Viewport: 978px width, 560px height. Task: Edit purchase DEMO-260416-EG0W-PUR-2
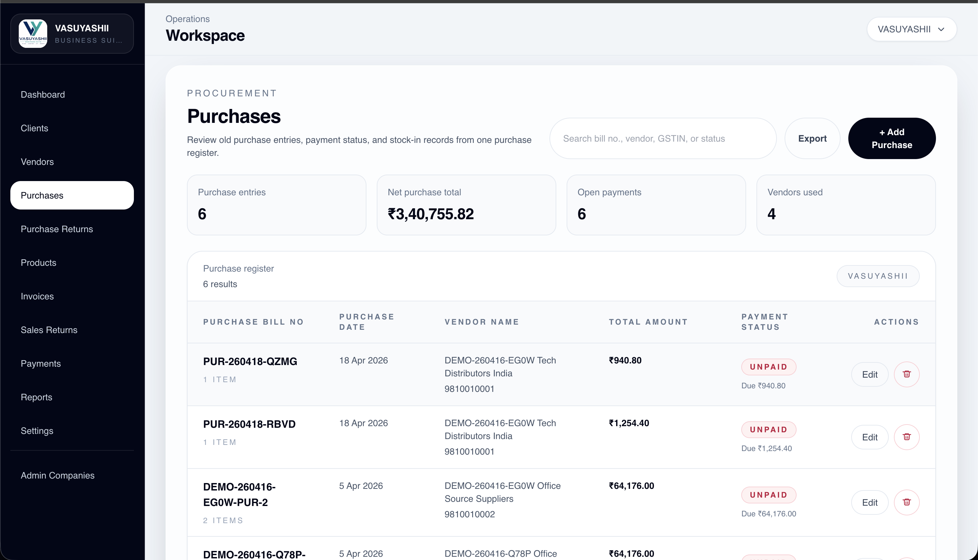pos(870,503)
